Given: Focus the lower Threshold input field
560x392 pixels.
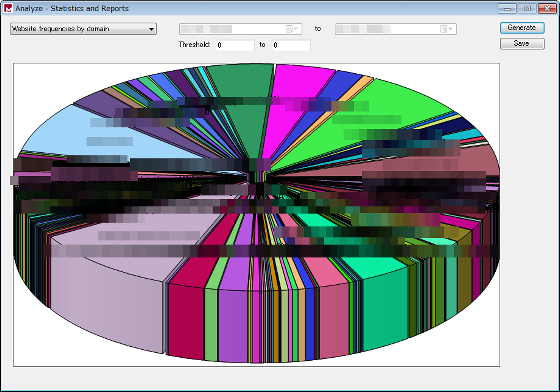Looking at the screenshot, I should point(235,45).
